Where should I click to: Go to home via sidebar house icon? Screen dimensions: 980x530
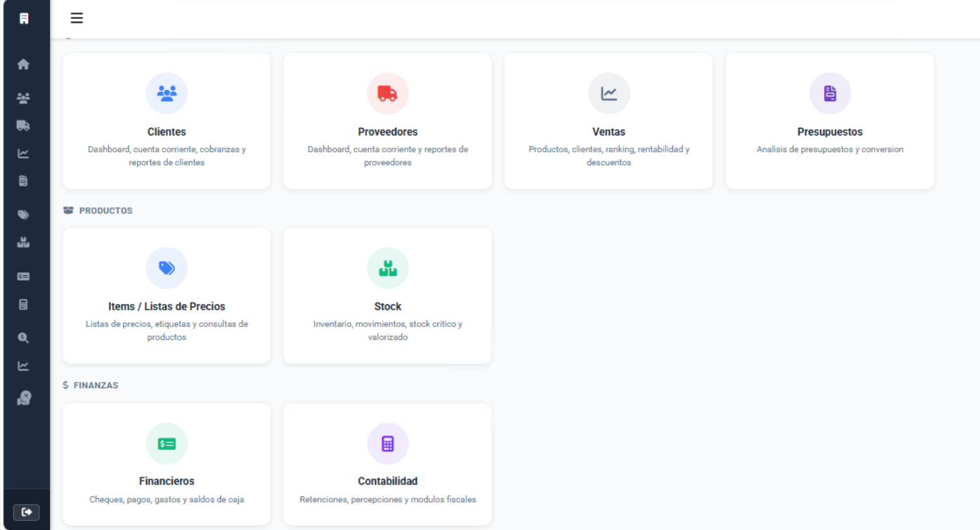pyautogui.click(x=23, y=65)
